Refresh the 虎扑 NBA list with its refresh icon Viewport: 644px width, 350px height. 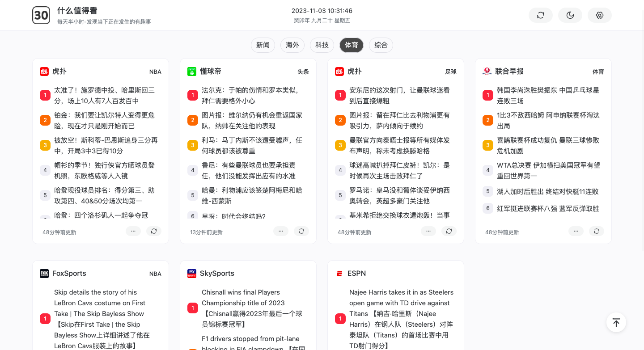tap(154, 231)
